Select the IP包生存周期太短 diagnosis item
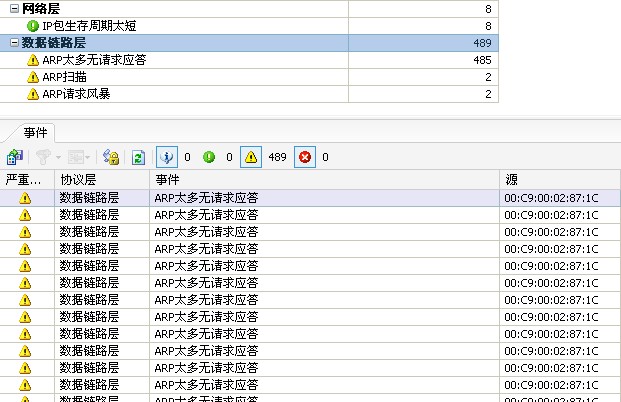This screenshot has width=621, height=402. pos(249,26)
